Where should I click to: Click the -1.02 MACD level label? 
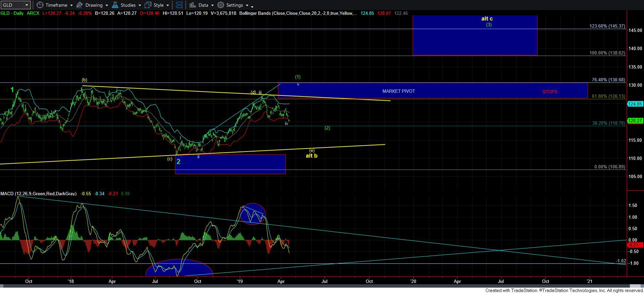[621, 261]
